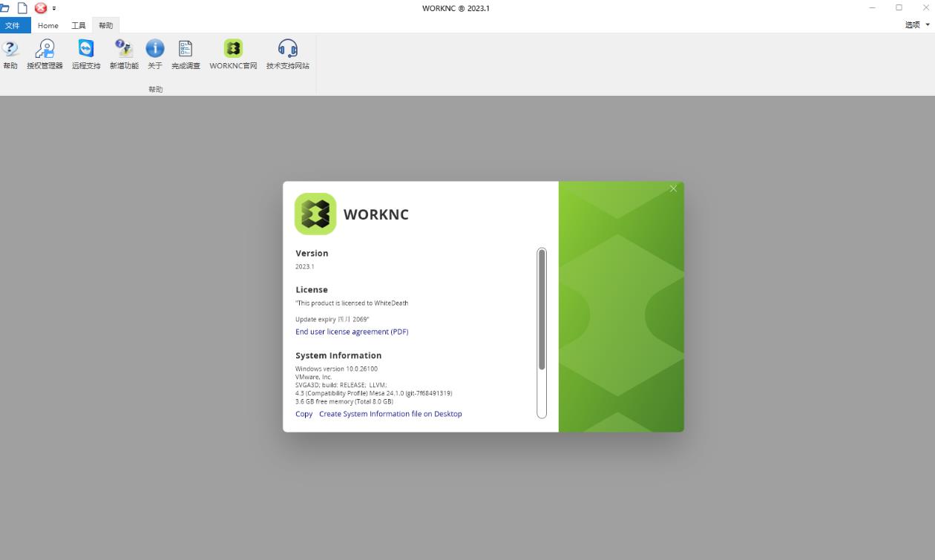The image size is (935, 560).
Task: Start 远程支持 remote support
Action: (x=86, y=54)
